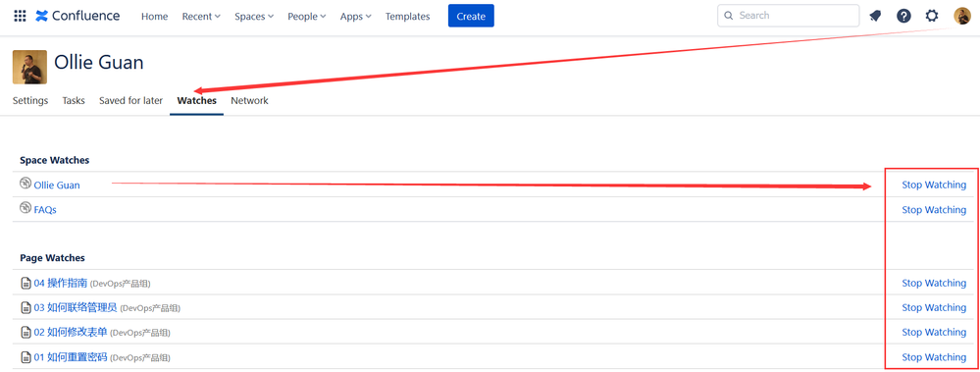Click the Ollie Guan name heading

[99, 63]
